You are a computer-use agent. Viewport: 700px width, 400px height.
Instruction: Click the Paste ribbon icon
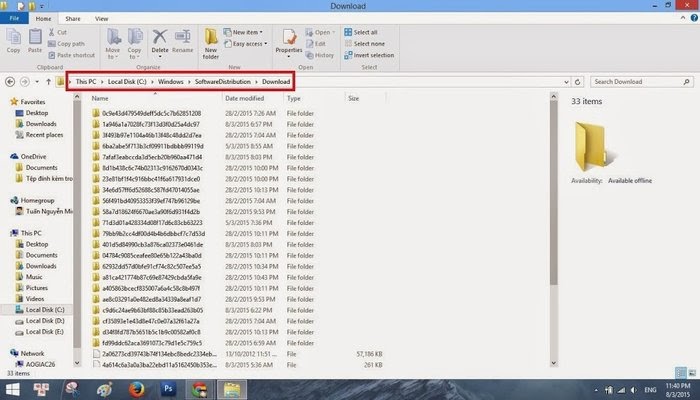pos(35,41)
